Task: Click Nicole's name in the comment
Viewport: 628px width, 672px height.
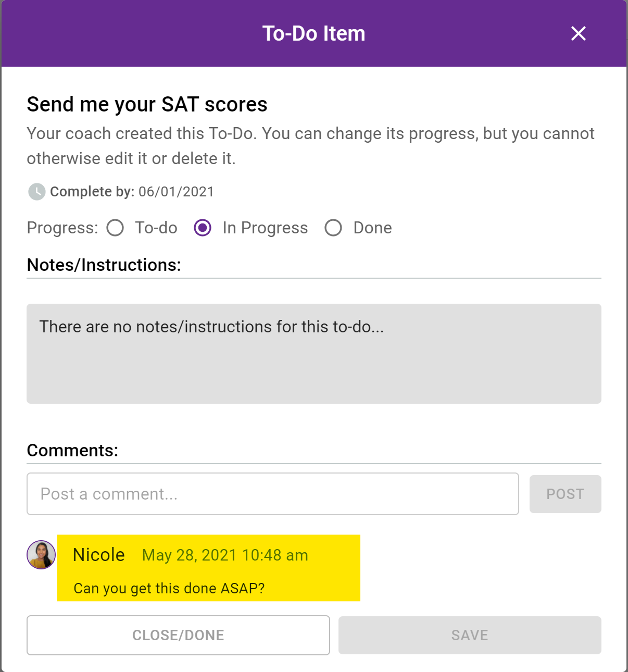Action: coord(99,555)
